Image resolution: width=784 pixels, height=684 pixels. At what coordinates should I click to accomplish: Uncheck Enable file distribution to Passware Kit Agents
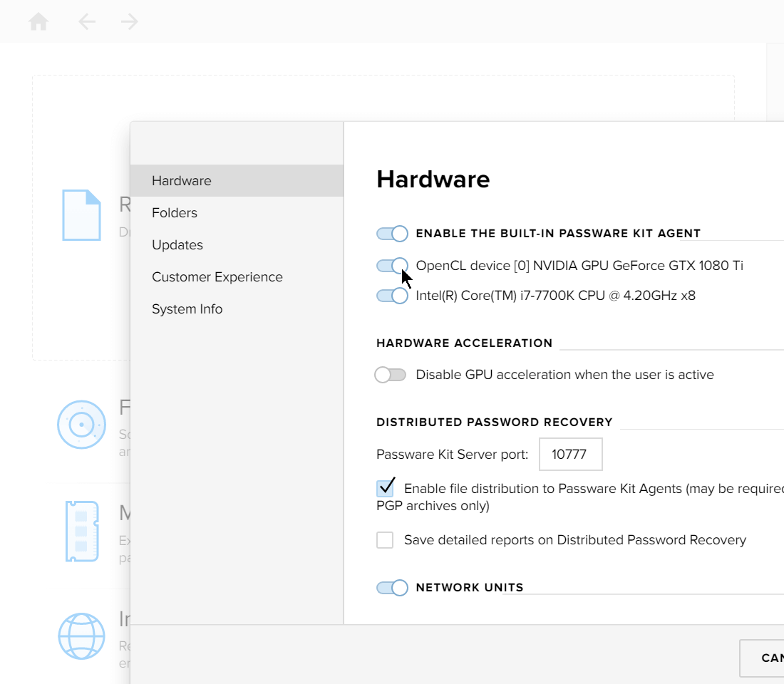pyautogui.click(x=385, y=488)
